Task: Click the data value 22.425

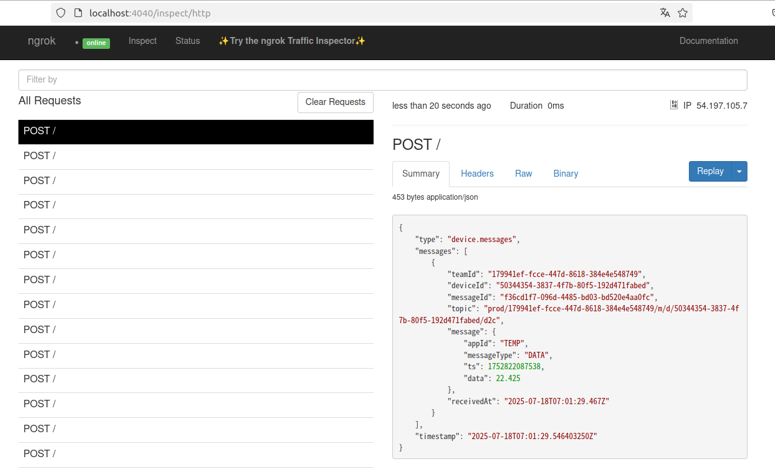Action: (508, 379)
